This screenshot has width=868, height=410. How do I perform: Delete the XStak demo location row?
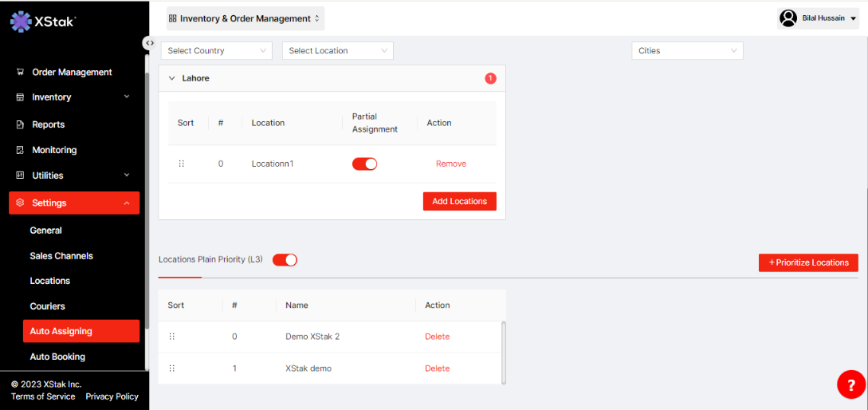[x=437, y=369]
